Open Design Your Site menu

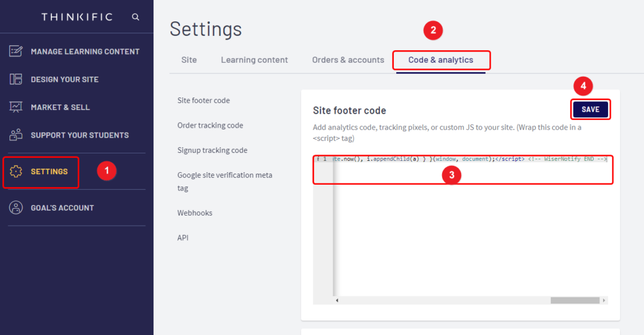(65, 79)
